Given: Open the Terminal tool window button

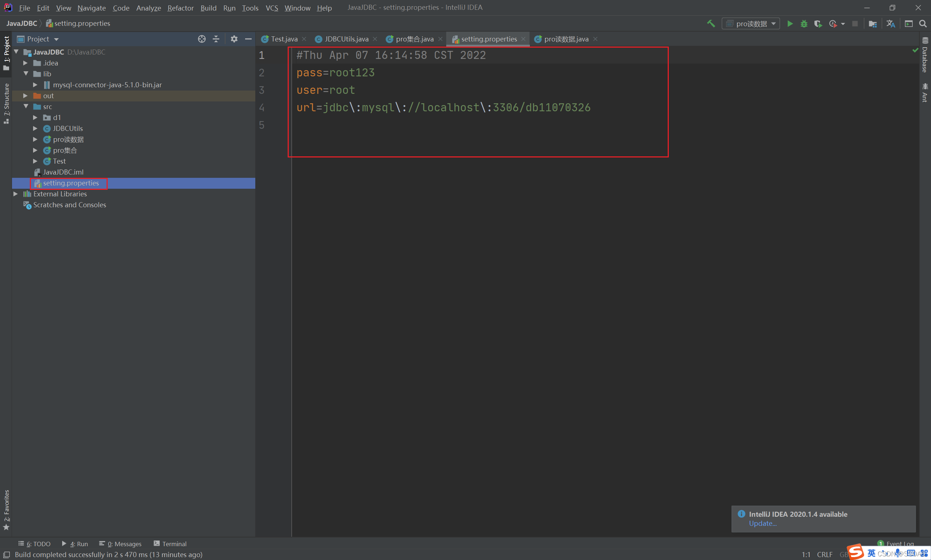Looking at the screenshot, I should point(170,544).
